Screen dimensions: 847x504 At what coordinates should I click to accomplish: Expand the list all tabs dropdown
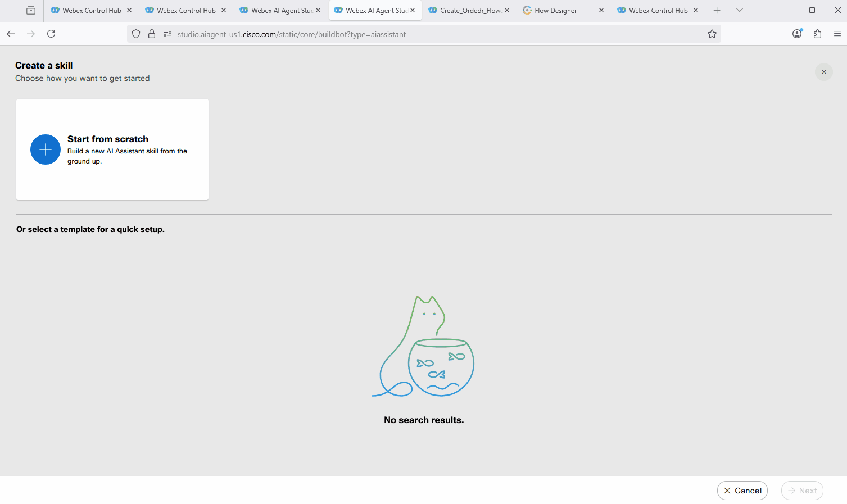[x=739, y=10]
